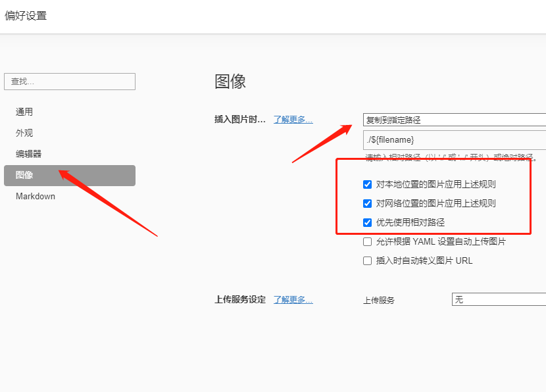Expand the 复制到指定路径 dropdown
The image size is (546, 392).
(x=454, y=120)
